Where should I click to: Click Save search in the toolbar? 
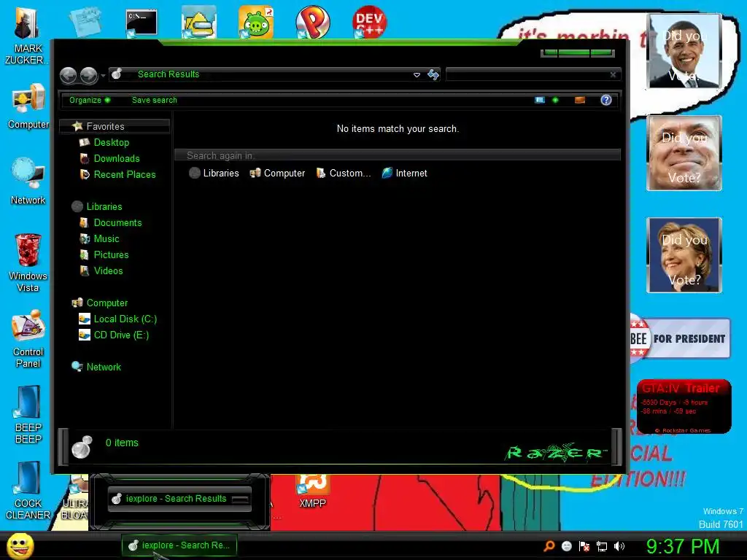[155, 100]
